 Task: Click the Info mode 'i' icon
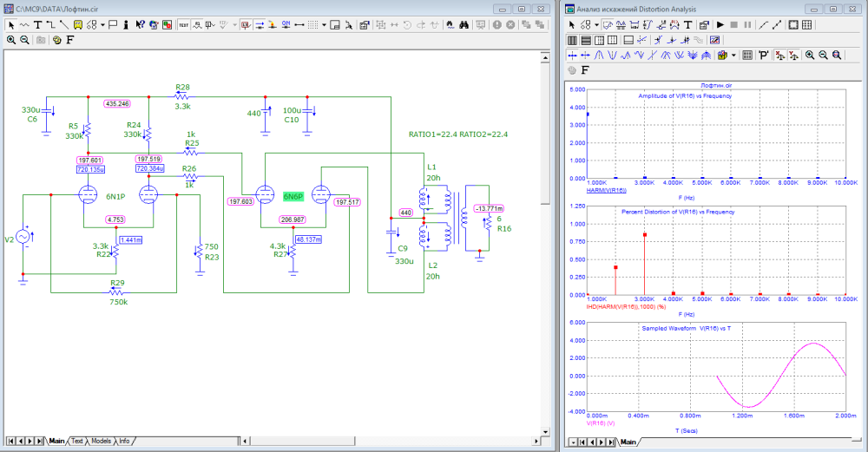[127, 25]
